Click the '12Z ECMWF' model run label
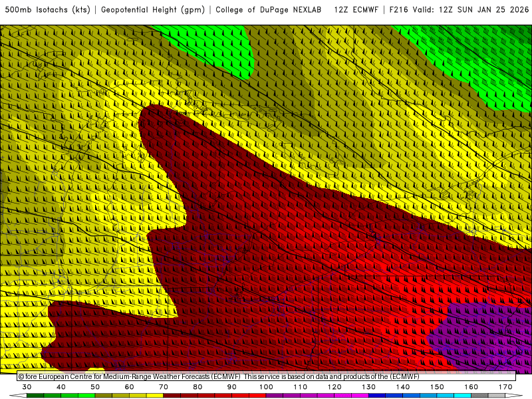Screen dimensions: 532x399 point(356,10)
